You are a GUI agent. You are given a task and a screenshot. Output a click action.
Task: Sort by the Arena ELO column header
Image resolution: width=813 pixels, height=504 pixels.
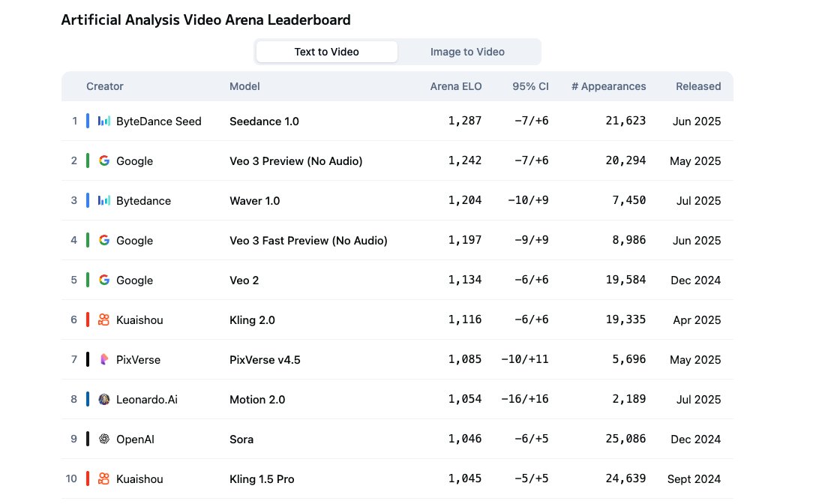tap(456, 86)
